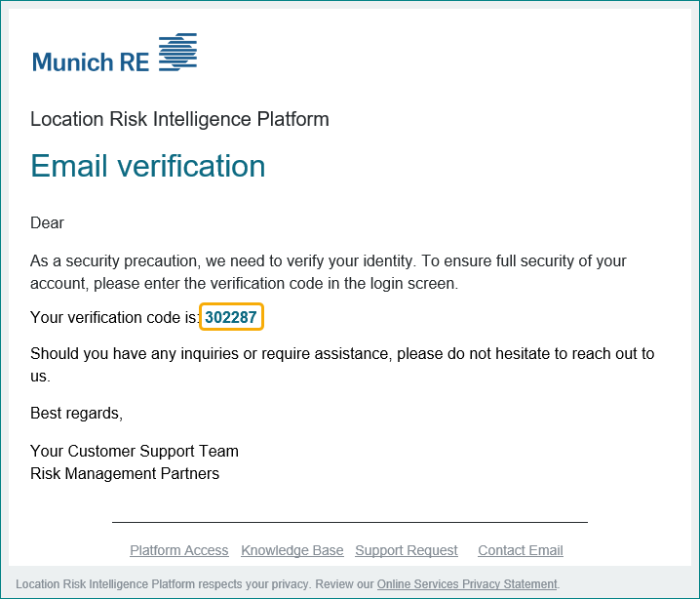Click the footer privacy notice text
The width and height of the screenshot is (700, 599).
click(288, 584)
